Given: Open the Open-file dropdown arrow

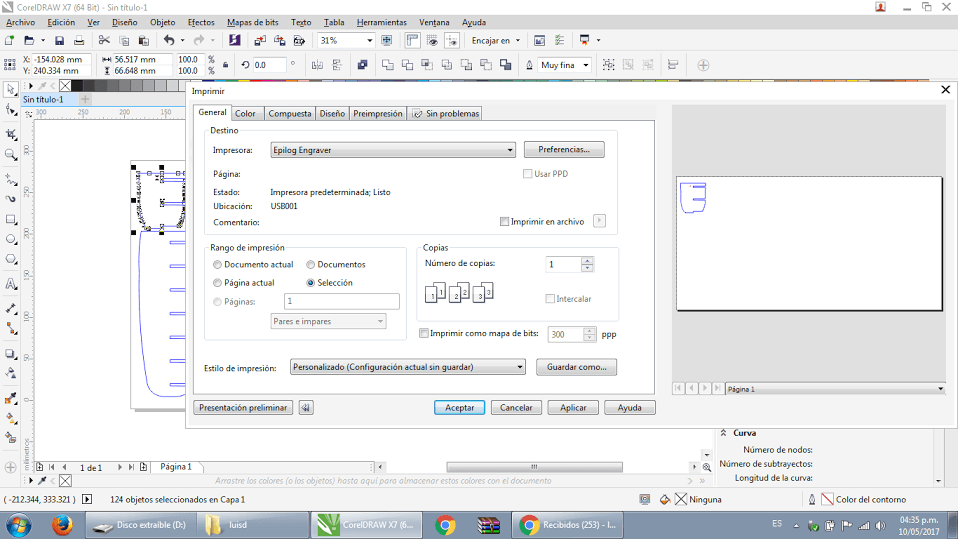Looking at the screenshot, I should pyautogui.click(x=43, y=40).
